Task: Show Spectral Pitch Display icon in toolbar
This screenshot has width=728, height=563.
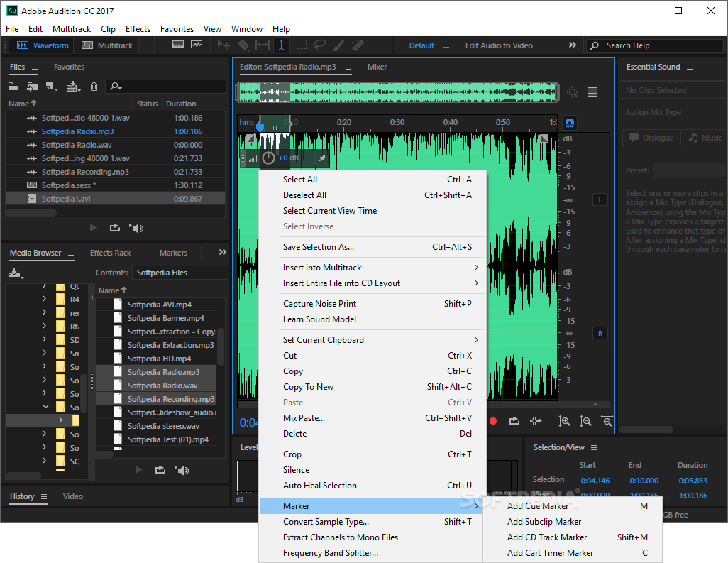Action: click(197, 45)
